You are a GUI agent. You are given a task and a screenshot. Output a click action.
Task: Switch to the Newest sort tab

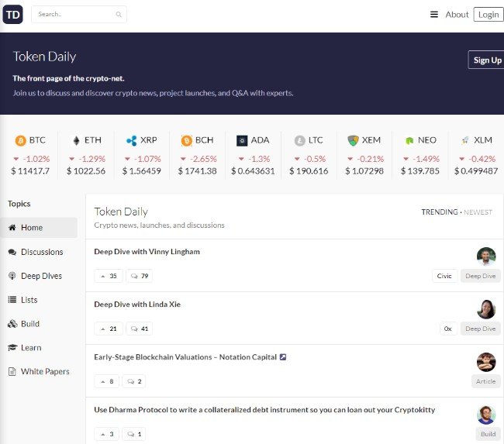point(478,212)
